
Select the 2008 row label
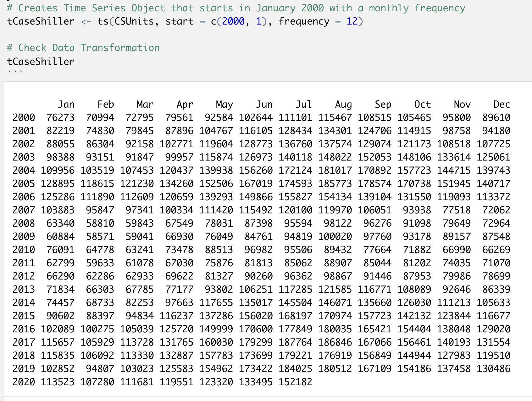click(24, 223)
